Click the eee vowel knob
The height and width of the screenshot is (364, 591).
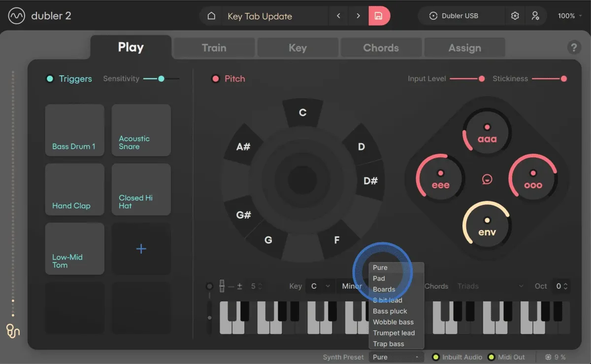[441, 179]
